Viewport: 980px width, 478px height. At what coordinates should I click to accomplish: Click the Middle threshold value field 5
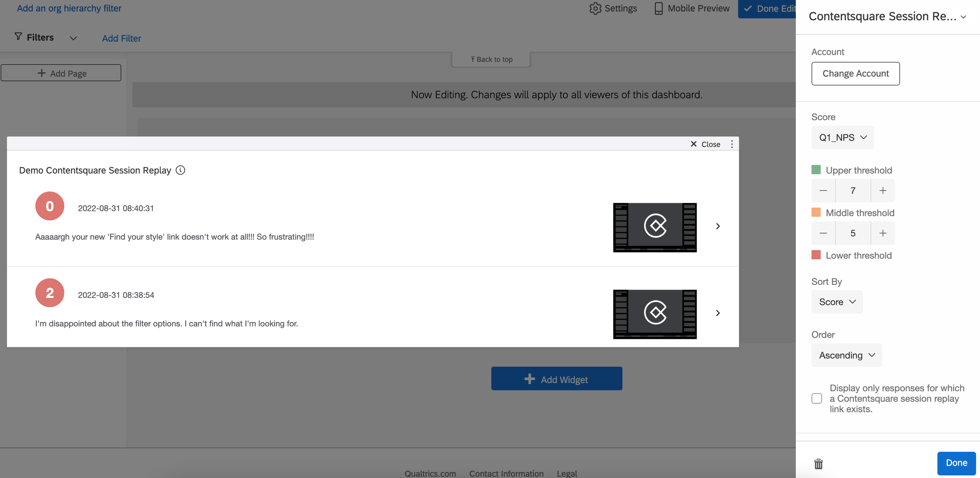point(853,233)
